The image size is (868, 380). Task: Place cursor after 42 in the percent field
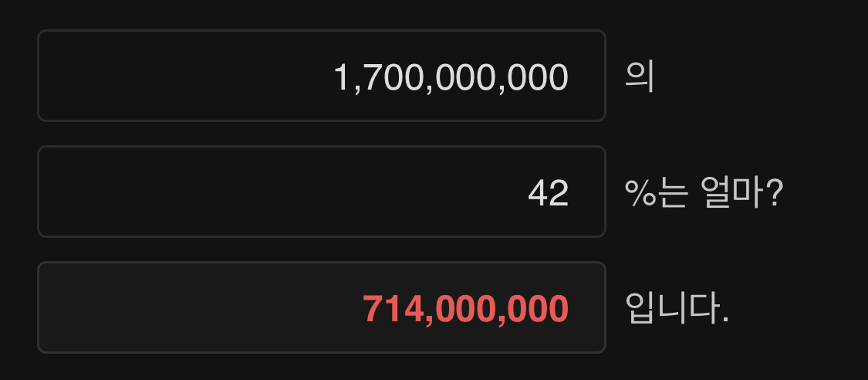570,193
